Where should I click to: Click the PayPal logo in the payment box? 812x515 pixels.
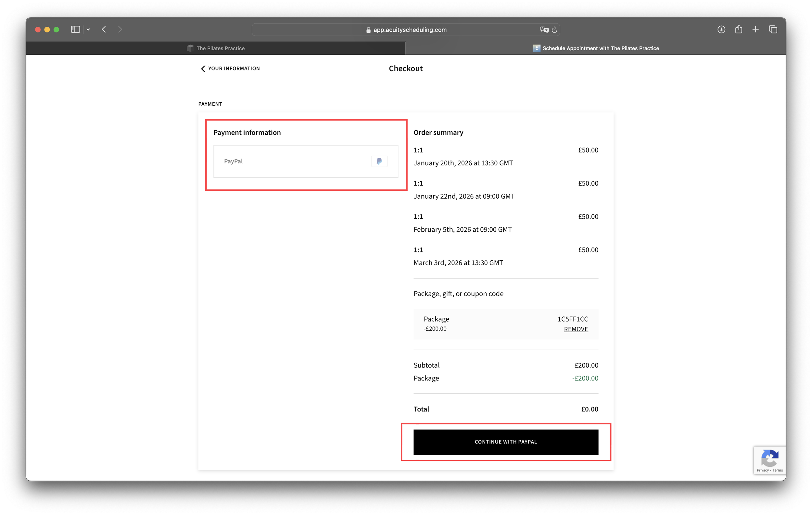(x=379, y=161)
